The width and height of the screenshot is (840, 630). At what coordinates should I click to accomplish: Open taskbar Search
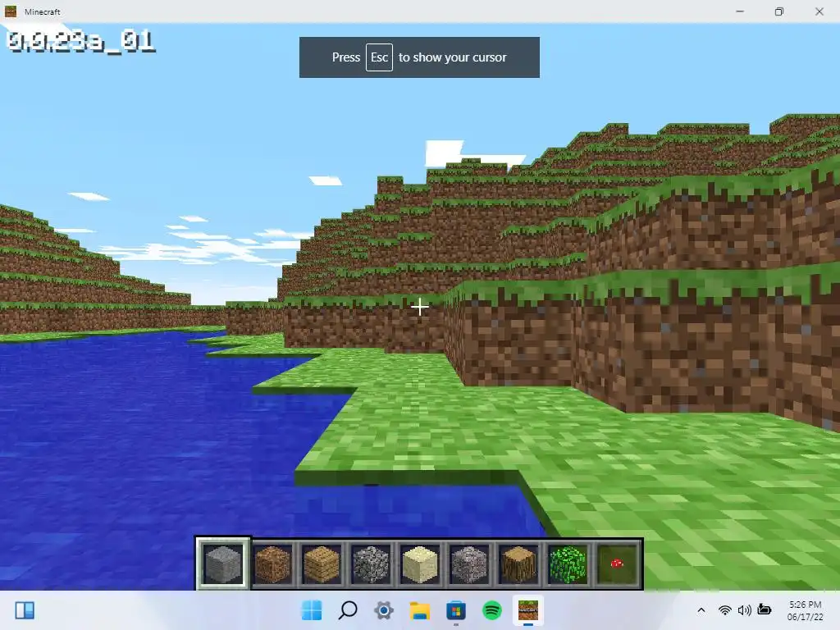pyautogui.click(x=348, y=610)
